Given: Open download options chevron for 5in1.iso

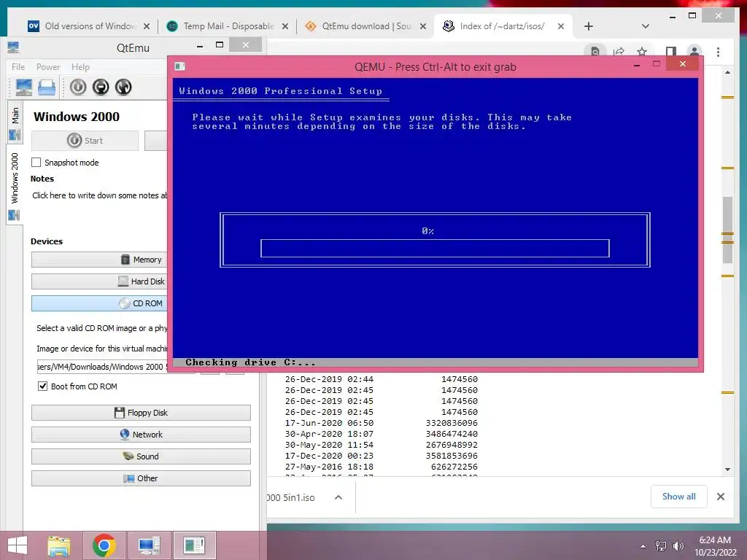Looking at the screenshot, I should coord(338,497).
